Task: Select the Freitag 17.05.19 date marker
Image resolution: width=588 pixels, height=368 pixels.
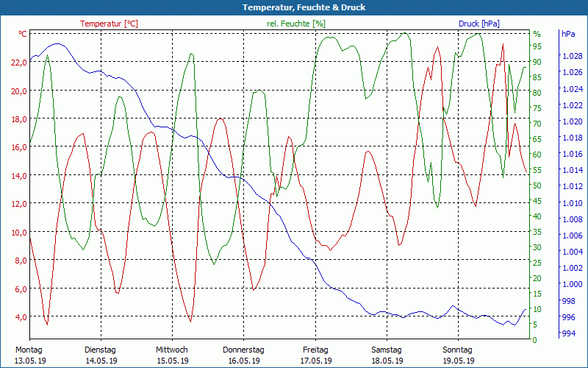Action: (315, 355)
